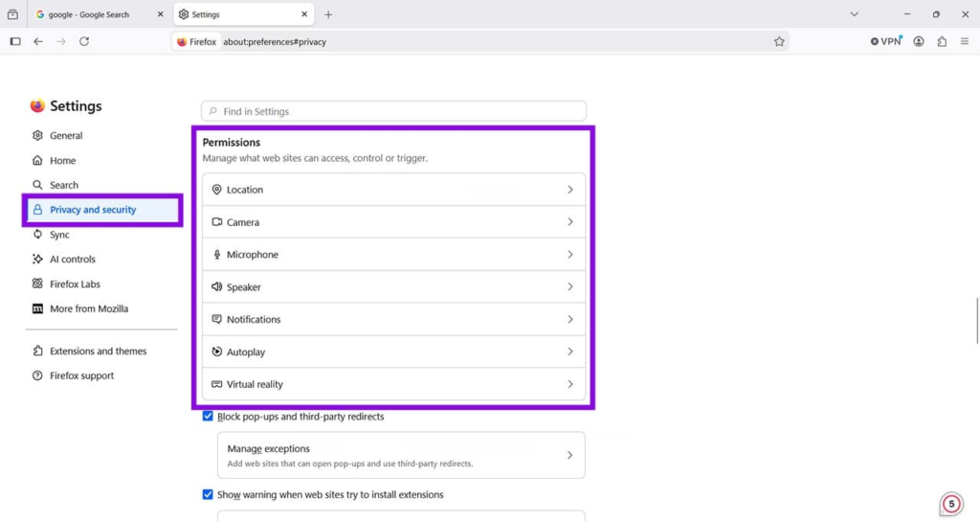The height and width of the screenshot is (521, 980).
Task: Click the forward arrow in the navigation bar
Action: click(x=61, y=42)
